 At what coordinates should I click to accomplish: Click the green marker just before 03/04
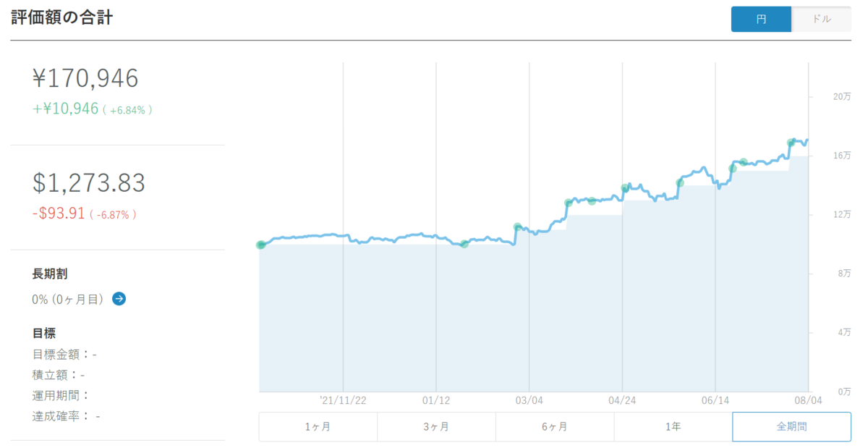click(x=518, y=227)
